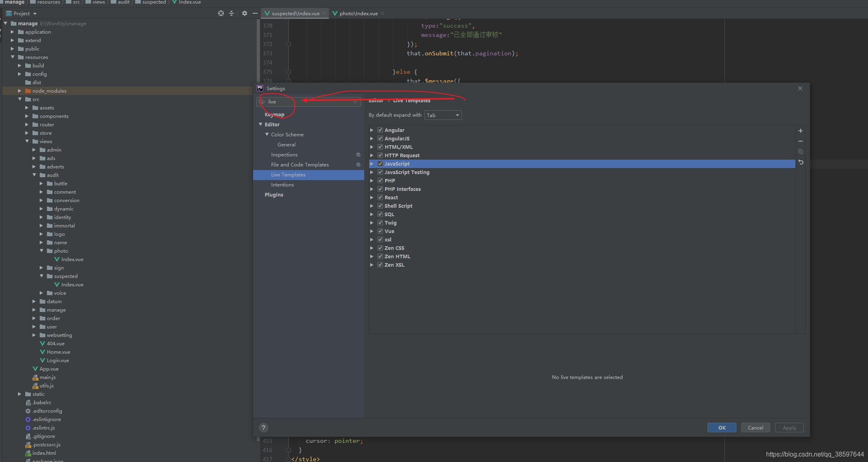Click the Cancel button

coord(755,428)
